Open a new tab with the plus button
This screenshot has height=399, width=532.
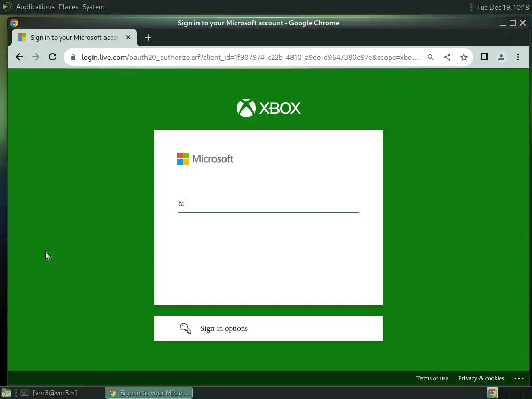point(148,37)
